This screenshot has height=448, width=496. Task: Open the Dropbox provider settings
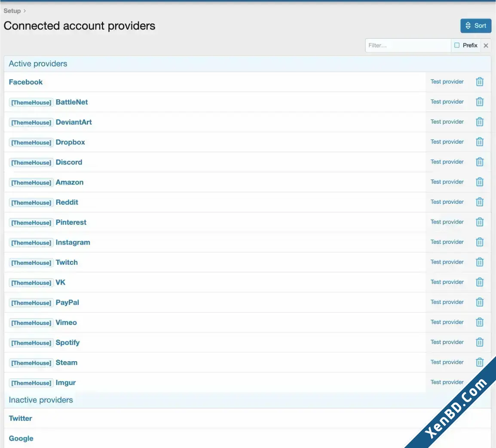click(x=70, y=142)
